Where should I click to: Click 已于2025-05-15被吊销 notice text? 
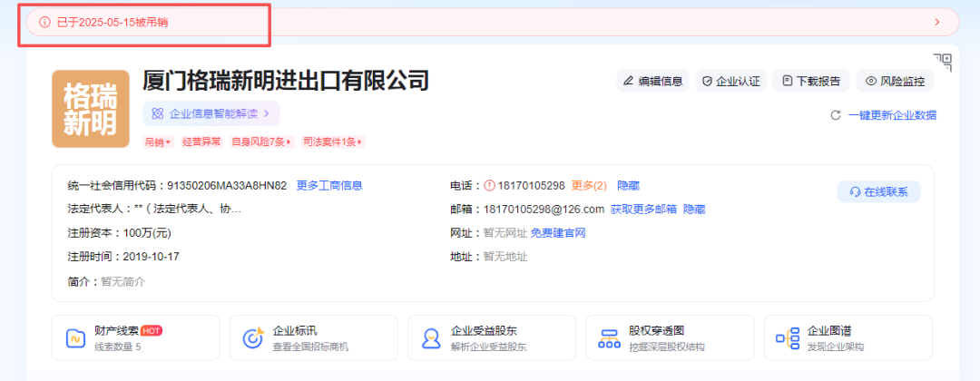coord(112,23)
